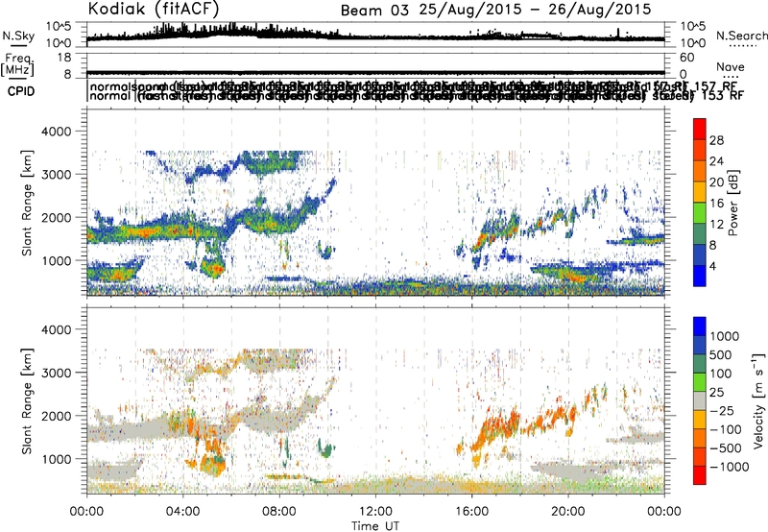Click the "157 RF" CPID text
Viewport: 768px width, 532px height.
point(716,86)
